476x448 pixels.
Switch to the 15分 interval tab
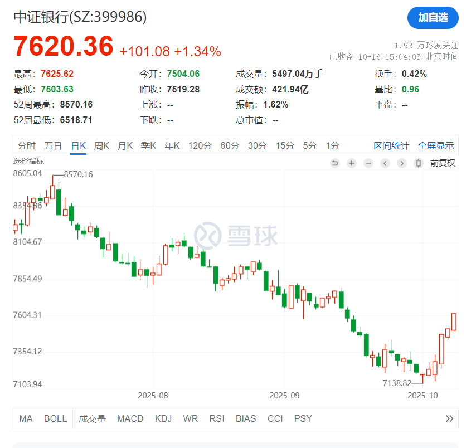(285, 145)
